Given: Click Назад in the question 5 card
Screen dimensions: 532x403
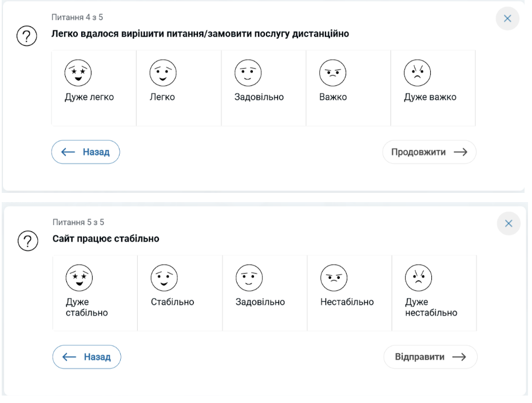Looking at the screenshot, I should click(x=87, y=357).
